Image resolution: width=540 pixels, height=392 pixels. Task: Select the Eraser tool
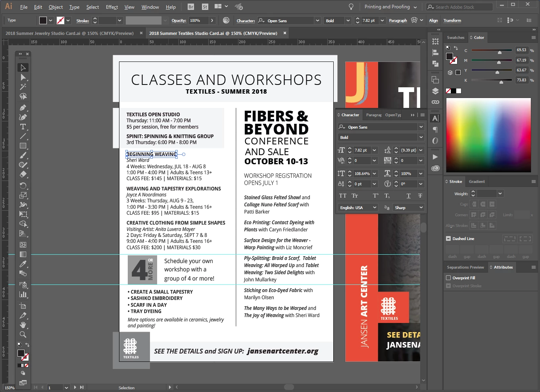click(23, 174)
